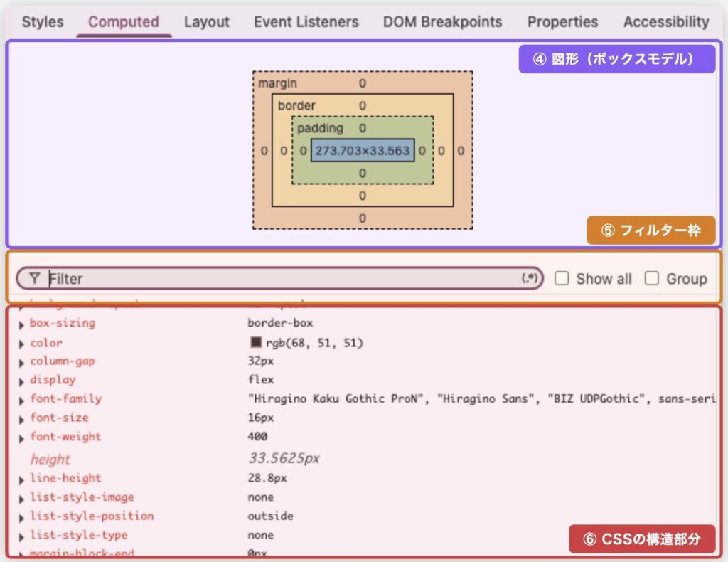Expand the box-sizing property

click(21, 325)
